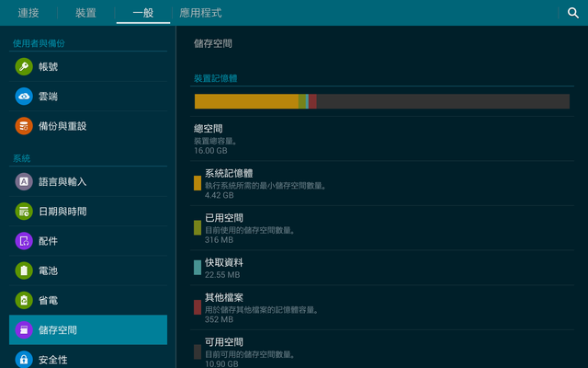
Task: Open 其他檔案 352 MB entry
Action: (382, 307)
